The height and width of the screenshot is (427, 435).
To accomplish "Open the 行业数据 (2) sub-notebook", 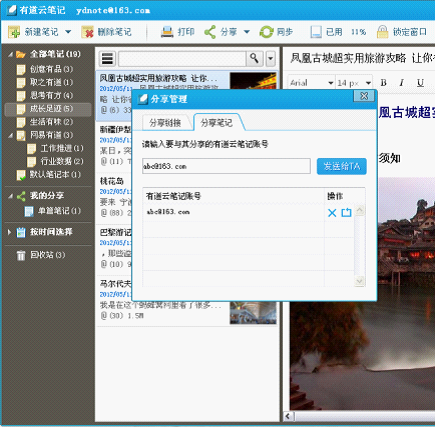I will (x=56, y=161).
